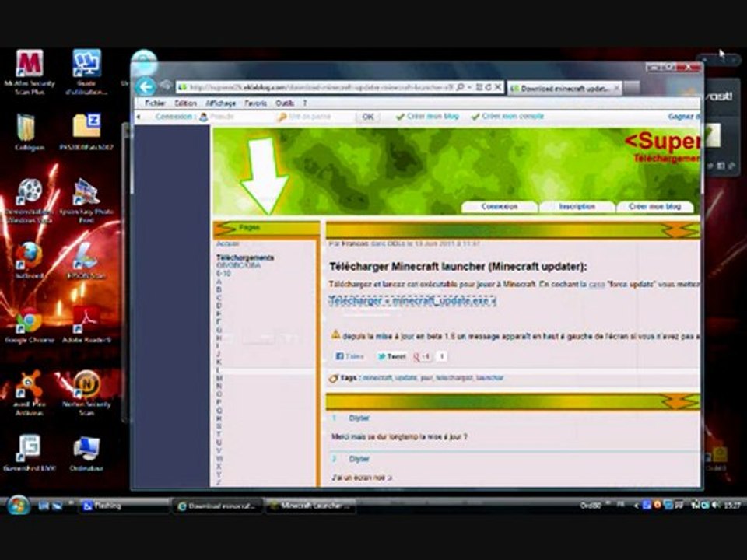Click the browser Forward arrow button
Image resolution: width=747 pixels, height=560 pixels.
(x=166, y=86)
